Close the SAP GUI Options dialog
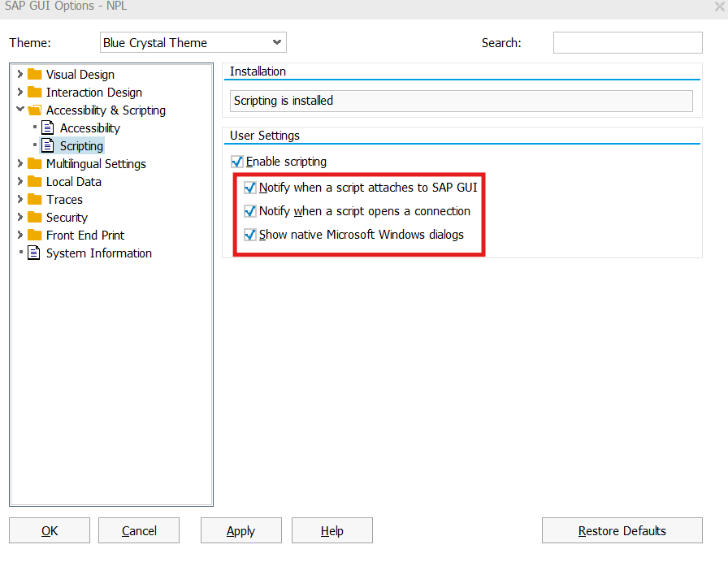 coord(719,6)
